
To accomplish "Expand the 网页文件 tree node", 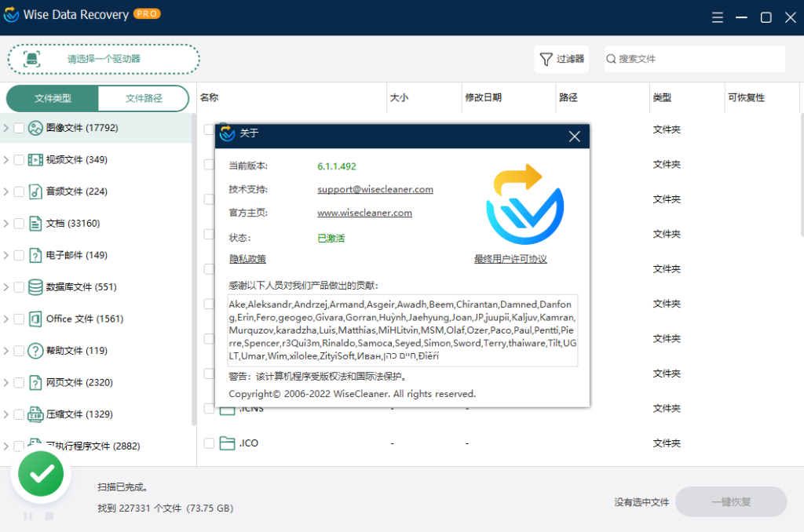I will click(x=5, y=382).
